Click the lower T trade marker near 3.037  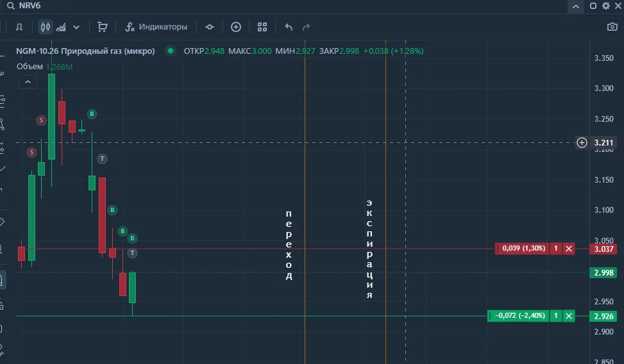(132, 253)
